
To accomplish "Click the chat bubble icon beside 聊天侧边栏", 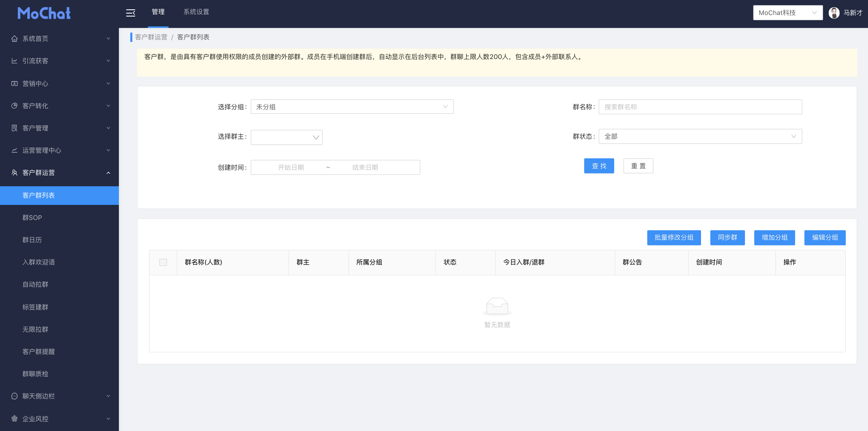I will pos(14,396).
